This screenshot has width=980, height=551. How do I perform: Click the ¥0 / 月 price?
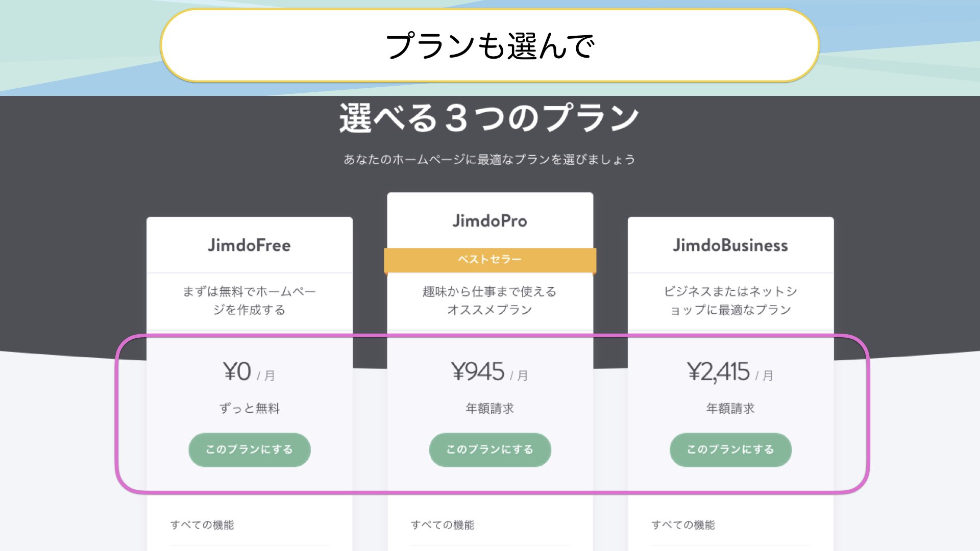(x=249, y=372)
